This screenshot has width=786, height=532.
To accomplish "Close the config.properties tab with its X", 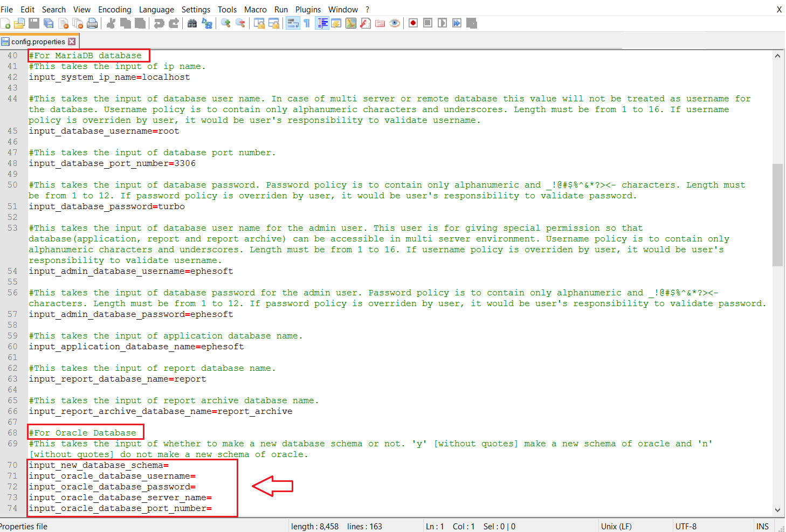I will (x=72, y=42).
